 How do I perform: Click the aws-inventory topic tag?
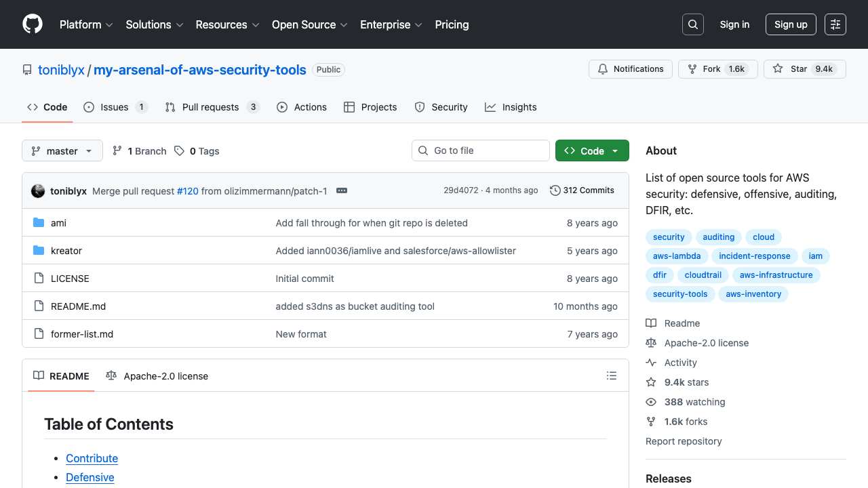(753, 294)
